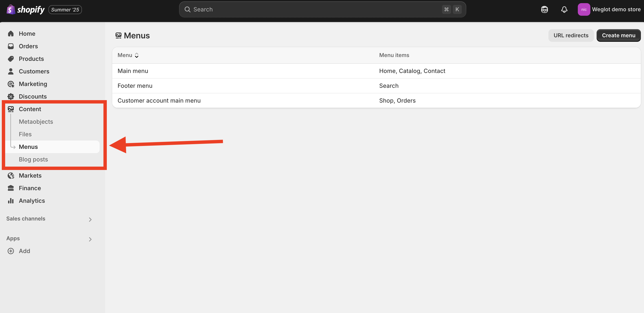Click the Content icon in the sidebar
This screenshot has width=644, height=313.
click(x=11, y=109)
